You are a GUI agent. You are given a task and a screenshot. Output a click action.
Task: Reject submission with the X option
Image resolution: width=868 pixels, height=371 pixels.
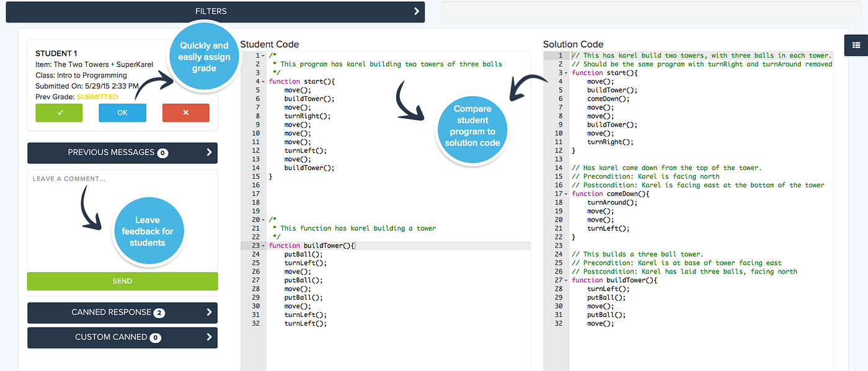[x=185, y=113]
